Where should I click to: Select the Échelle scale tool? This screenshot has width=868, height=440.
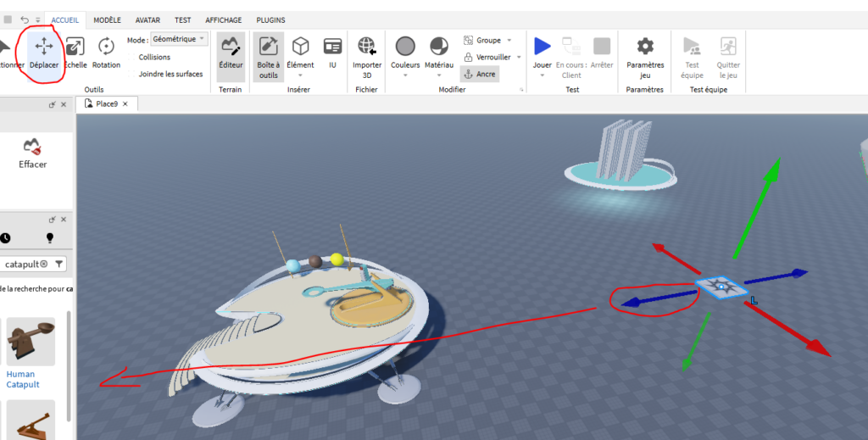[75, 53]
